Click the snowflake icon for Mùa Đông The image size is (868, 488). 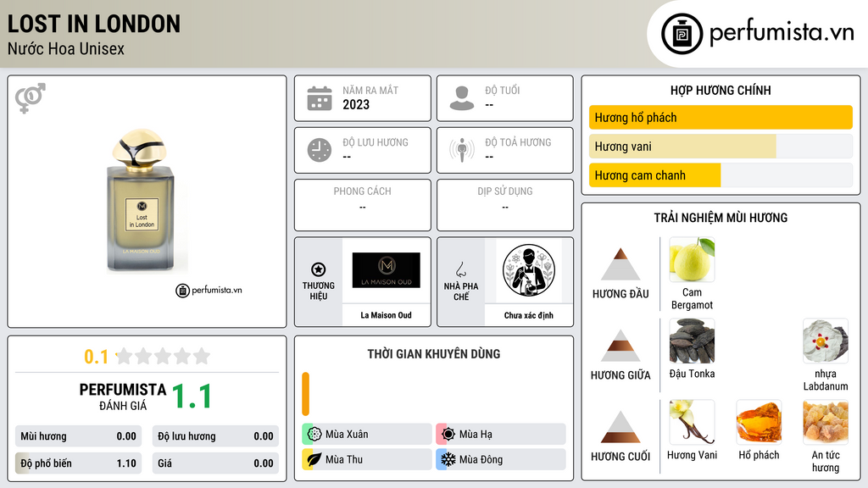[448, 459]
